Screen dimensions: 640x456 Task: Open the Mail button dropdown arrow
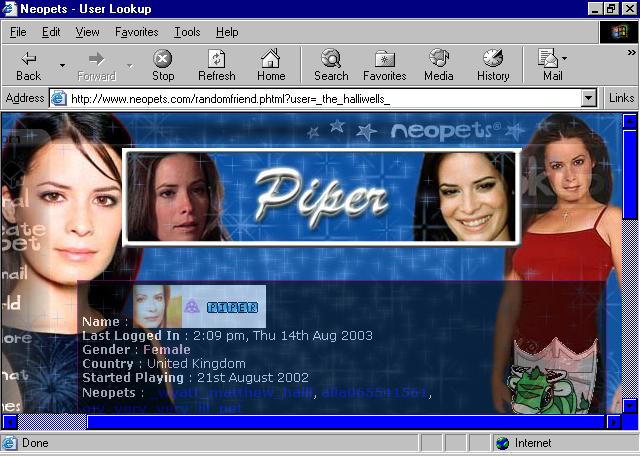(565, 58)
